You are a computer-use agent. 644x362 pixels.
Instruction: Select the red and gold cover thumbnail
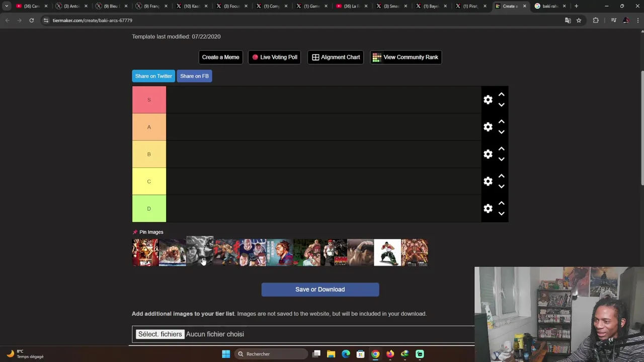click(145, 252)
